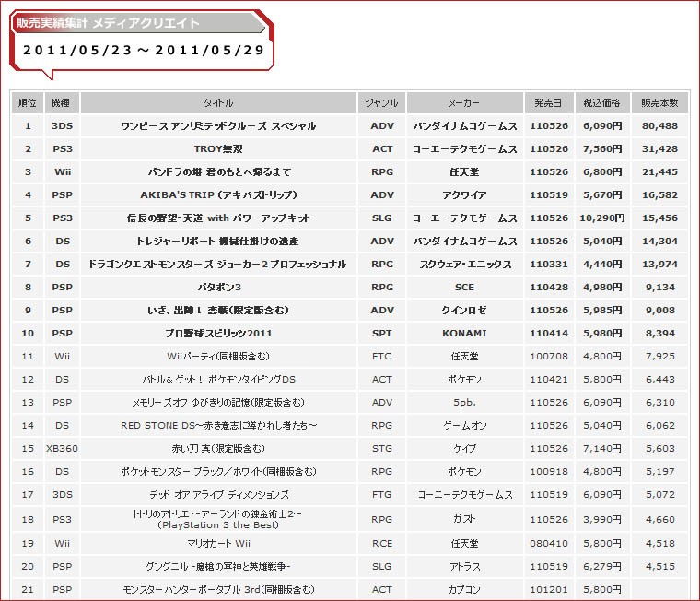This screenshot has width=700, height=601.
Task: Click the rank number 1 cell
Action: tap(28, 126)
